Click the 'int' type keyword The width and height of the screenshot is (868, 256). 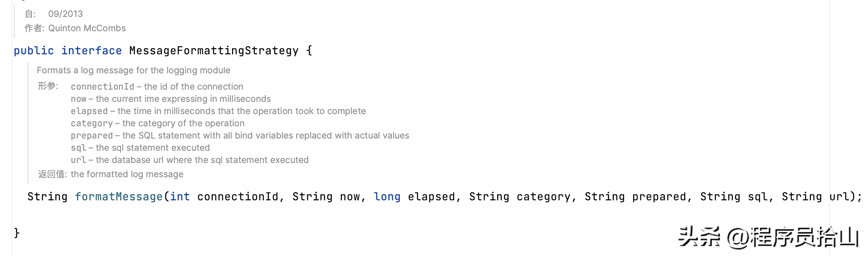(x=180, y=197)
